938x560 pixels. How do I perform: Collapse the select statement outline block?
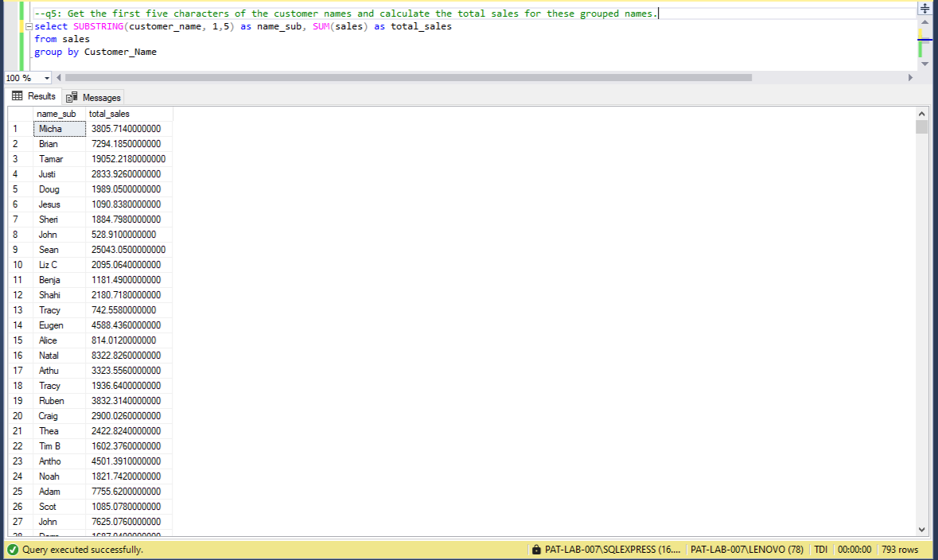click(29, 26)
